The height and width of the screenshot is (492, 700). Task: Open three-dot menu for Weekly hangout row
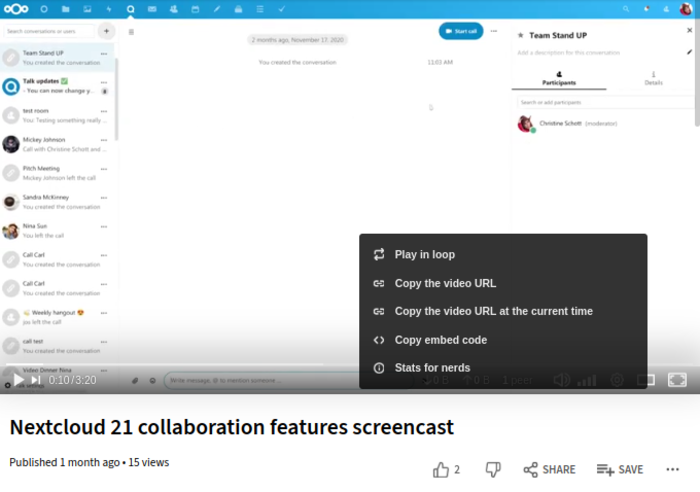point(104,313)
